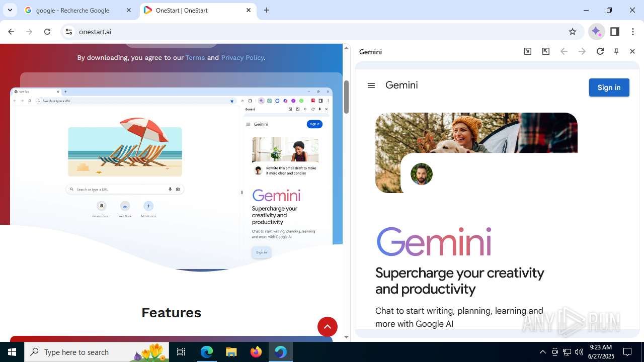Image resolution: width=644 pixels, height=362 pixels.
Task: Toggle the Gemini AI sparkle button
Action: (596, 32)
